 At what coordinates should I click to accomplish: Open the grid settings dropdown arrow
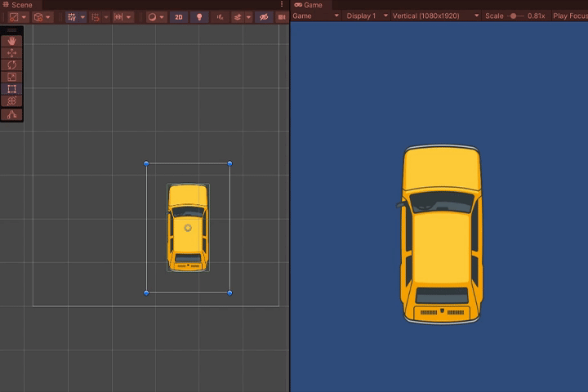tap(82, 17)
